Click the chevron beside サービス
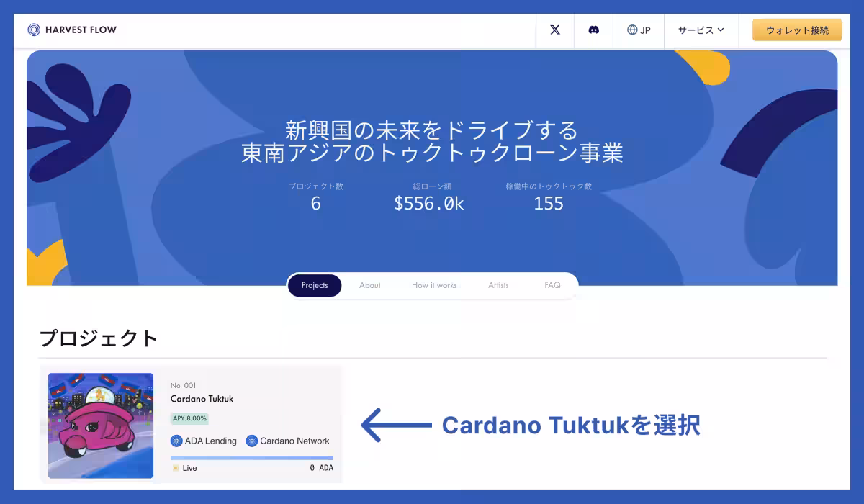Image resolution: width=864 pixels, height=504 pixels. [721, 30]
